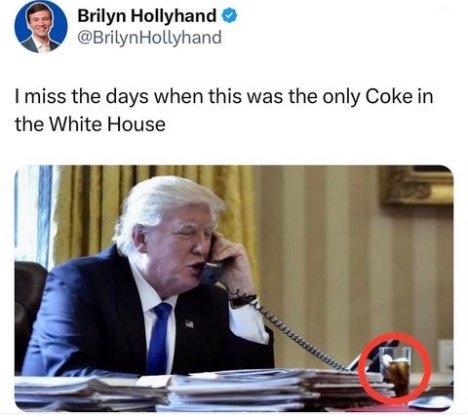
Task: Visit the @BrilynHollyhand handle link
Action: coord(149,37)
